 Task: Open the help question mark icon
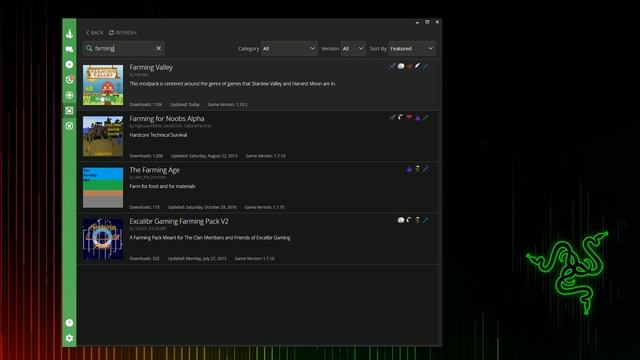click(x=69, y=323)
